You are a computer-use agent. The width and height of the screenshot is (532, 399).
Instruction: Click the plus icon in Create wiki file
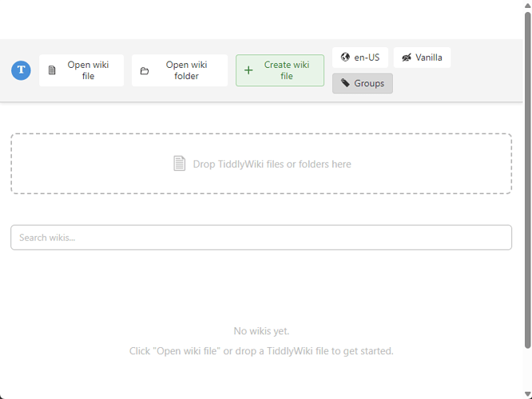pos(248,70)
